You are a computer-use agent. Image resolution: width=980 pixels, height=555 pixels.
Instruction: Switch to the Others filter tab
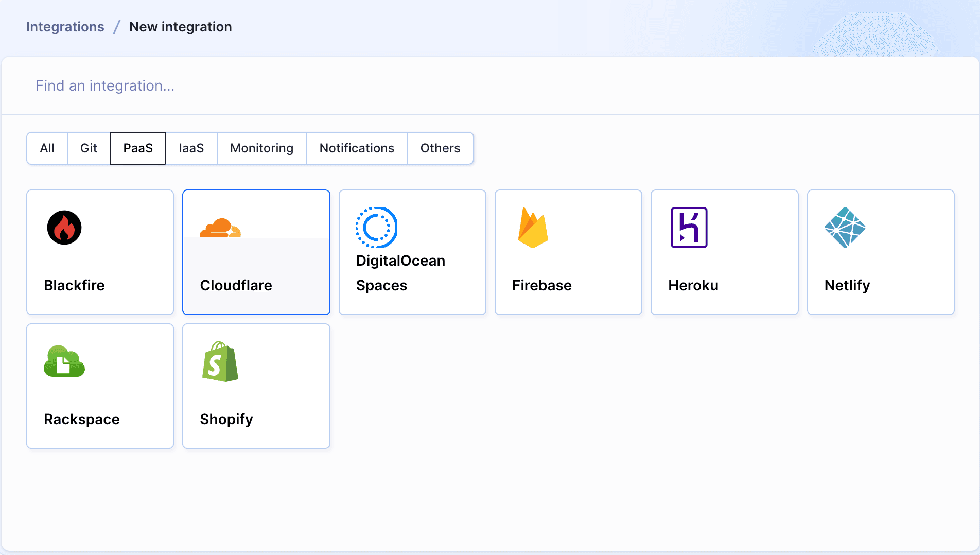441,148
